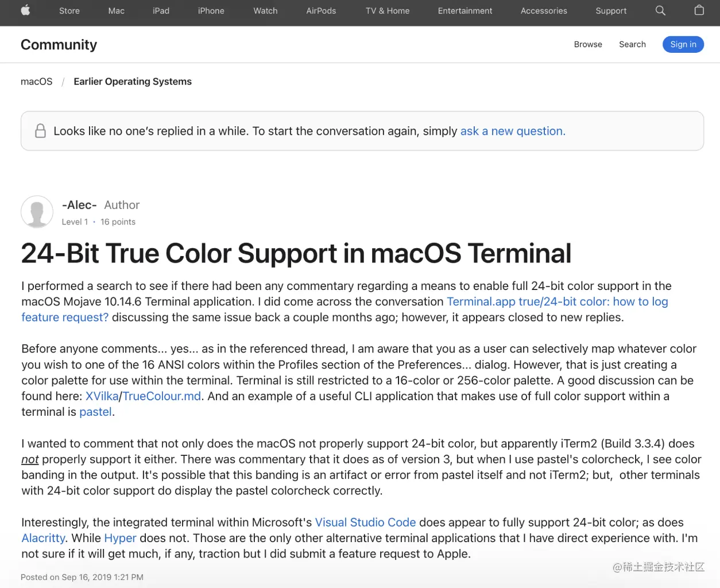
Task: Click the lock icon in notice banner
Action: pos(40,131)
